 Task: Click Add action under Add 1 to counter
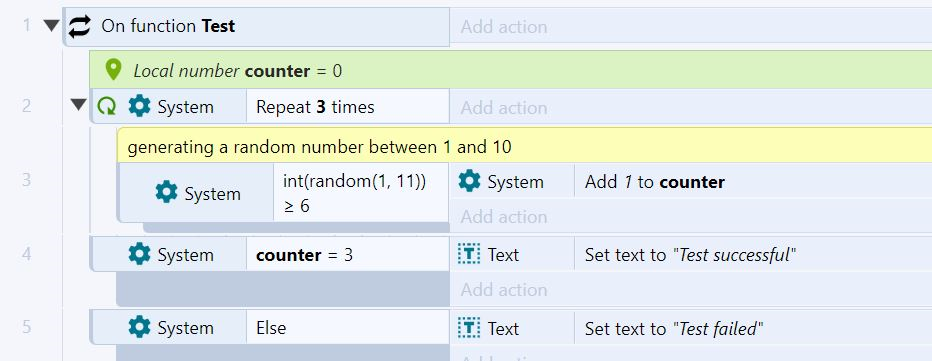[x=503, y=216]
